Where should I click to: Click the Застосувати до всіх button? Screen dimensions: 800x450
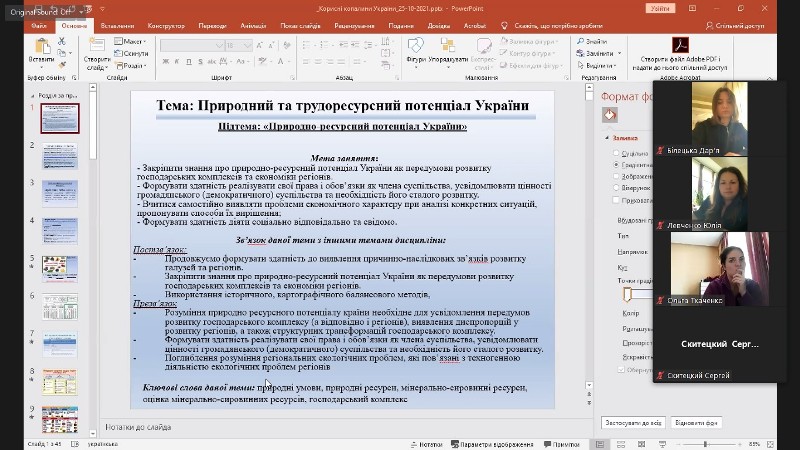coord(632,422)
